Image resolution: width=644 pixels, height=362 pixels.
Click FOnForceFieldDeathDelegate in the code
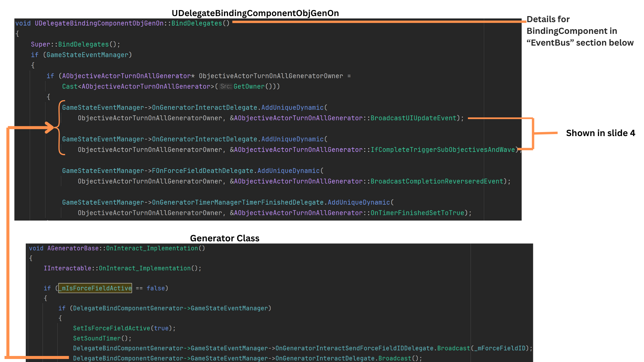tap(202, 171)
